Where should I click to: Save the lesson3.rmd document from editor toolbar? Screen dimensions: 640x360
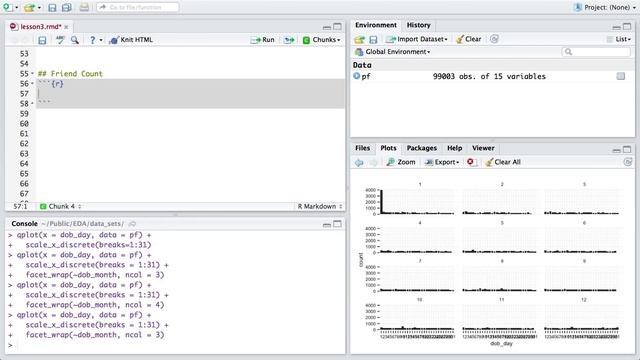(x=42, y=40)
